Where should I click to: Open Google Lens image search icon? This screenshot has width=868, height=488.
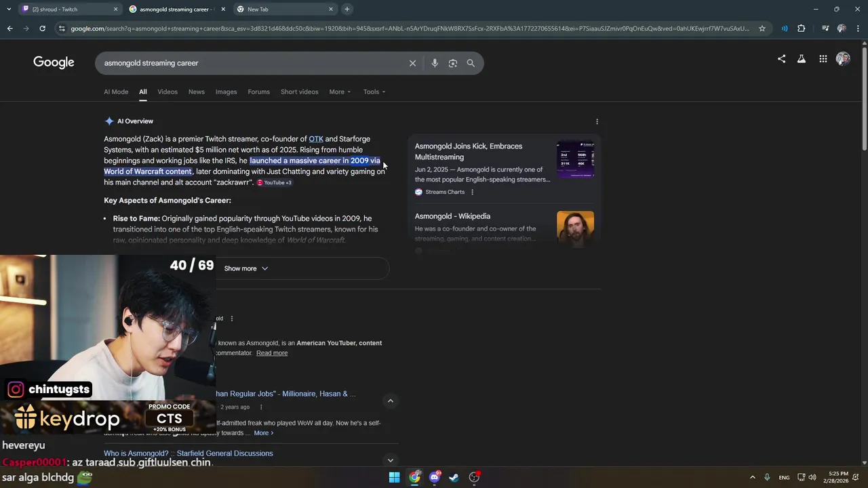[452, 63]
